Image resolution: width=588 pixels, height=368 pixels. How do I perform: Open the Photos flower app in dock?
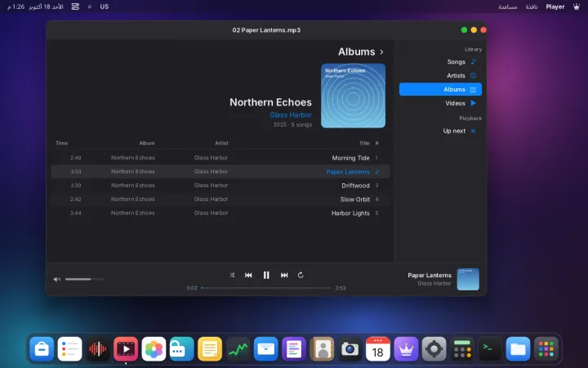154,349
